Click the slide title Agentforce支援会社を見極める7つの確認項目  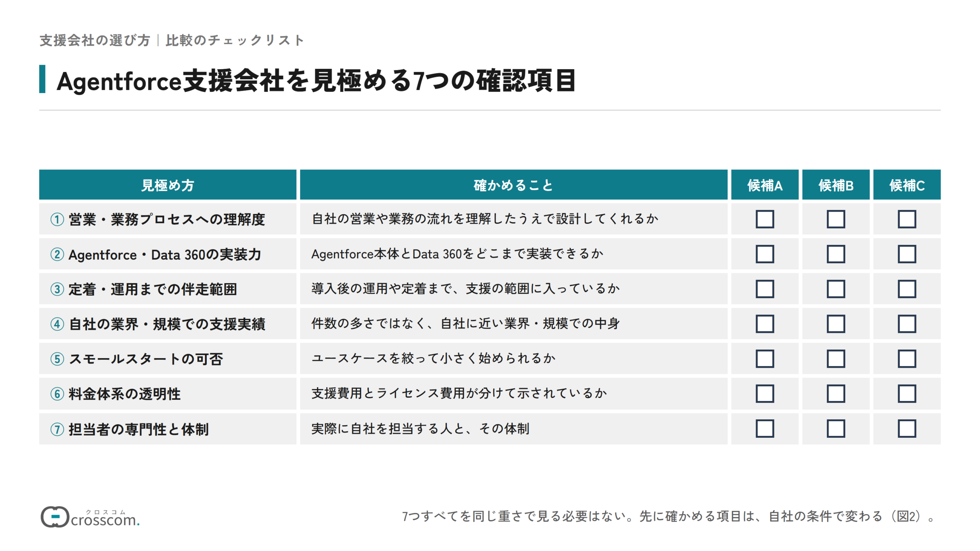pyautogui.click(x=316, y=81)
